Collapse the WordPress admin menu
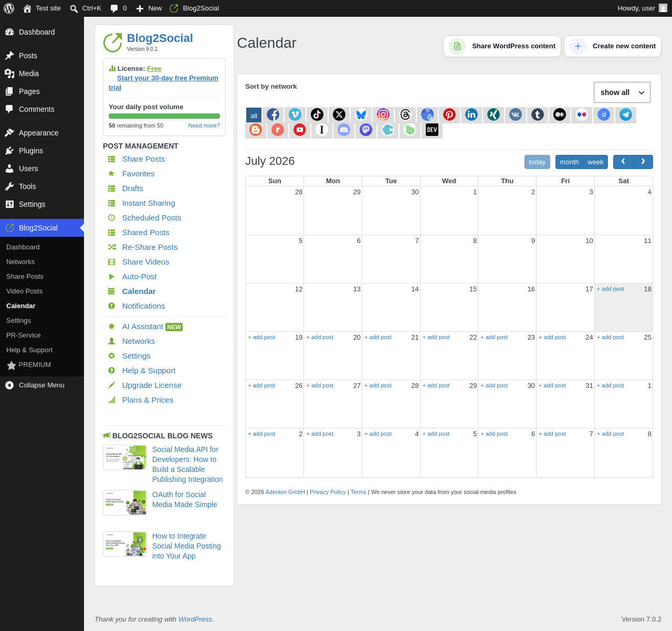The height and width of the screenshot is (631, 672). click(42, 385)
